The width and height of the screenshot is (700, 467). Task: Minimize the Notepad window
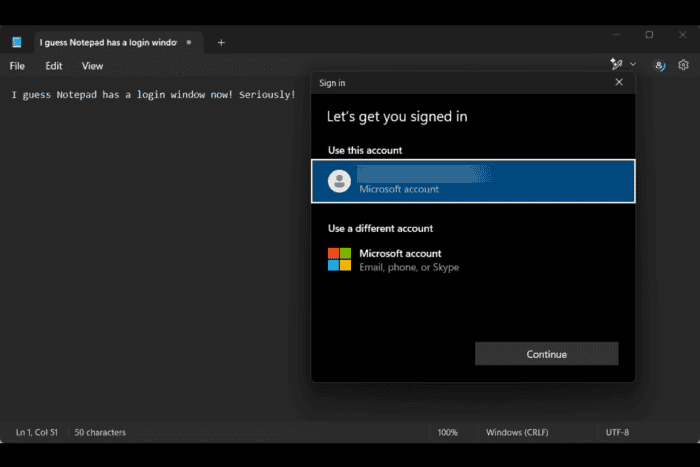(616, 34)
